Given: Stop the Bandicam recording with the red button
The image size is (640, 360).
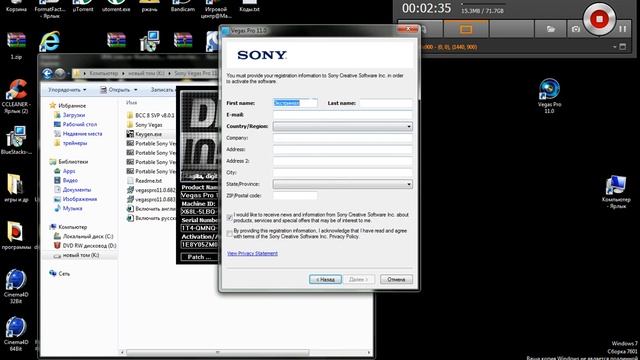Looking at the screenshot, I should 599,19.
